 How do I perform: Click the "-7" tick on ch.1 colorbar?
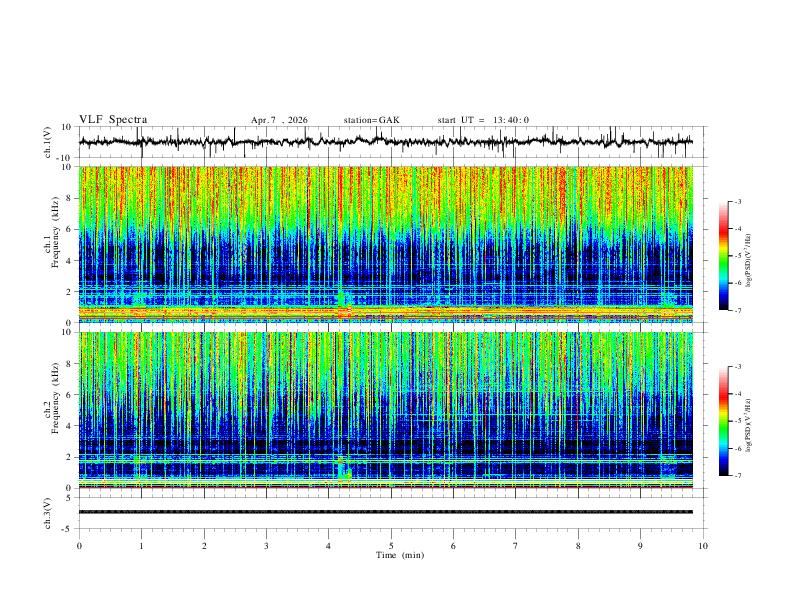[x=738, y=311]
